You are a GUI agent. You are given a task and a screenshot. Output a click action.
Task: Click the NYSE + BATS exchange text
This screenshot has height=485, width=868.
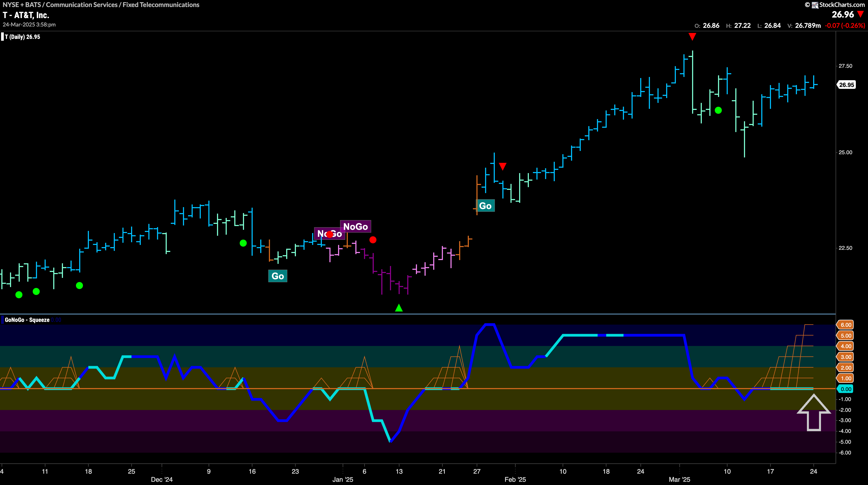pos(22,5)
